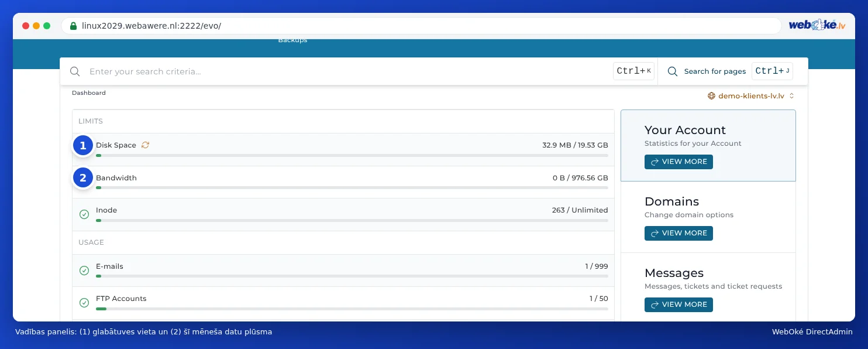
Task: Click the Ctrl+J shortcut badge
Action: [772, 71]
